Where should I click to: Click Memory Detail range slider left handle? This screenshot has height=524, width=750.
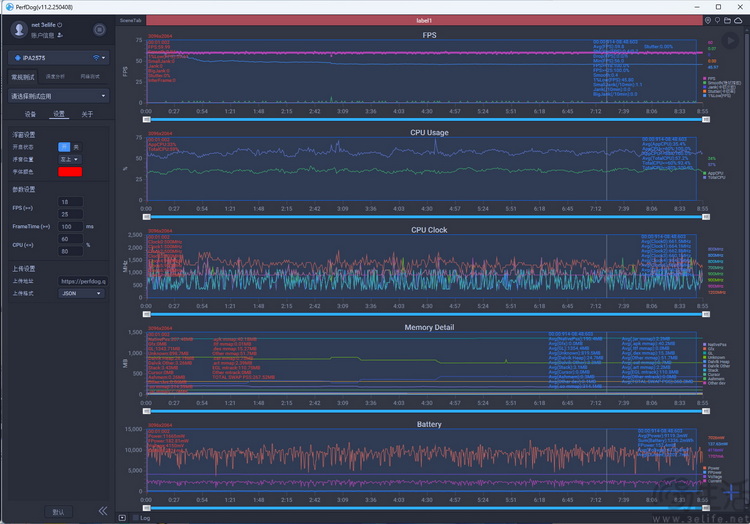tap(147, 412)
